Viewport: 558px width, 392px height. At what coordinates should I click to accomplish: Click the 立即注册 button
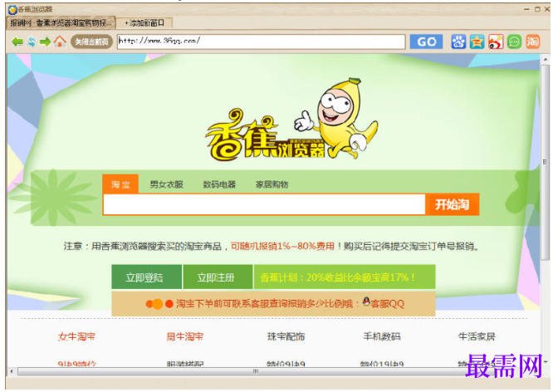pos(218,277)
